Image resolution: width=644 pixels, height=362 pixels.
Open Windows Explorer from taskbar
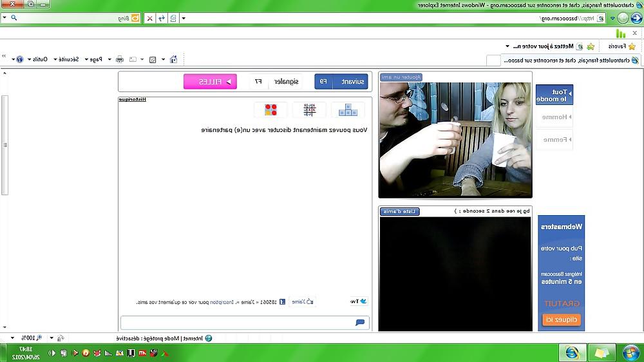[x=601, y=353]
